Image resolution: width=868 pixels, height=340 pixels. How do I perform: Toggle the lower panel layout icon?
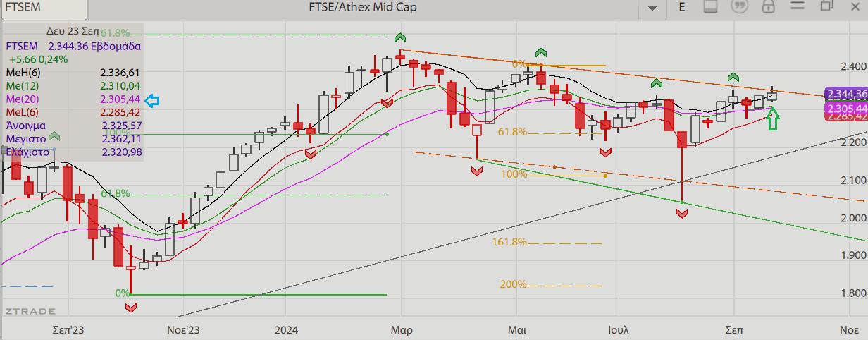(711, 6)
